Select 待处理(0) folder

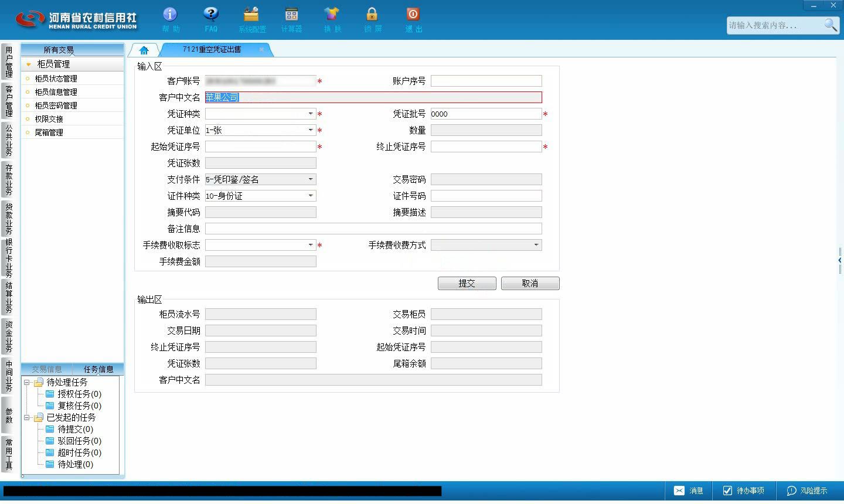[x=69, y=464]
